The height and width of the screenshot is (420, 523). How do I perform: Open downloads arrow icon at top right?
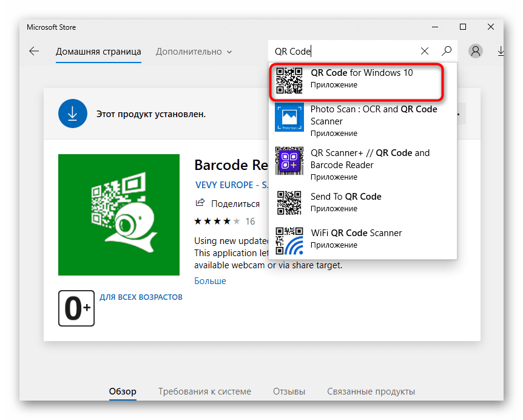pos(501,51)
